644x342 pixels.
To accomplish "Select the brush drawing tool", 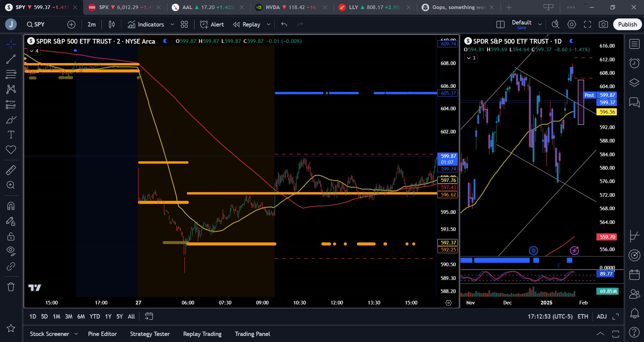I will (x=11, y=120).
